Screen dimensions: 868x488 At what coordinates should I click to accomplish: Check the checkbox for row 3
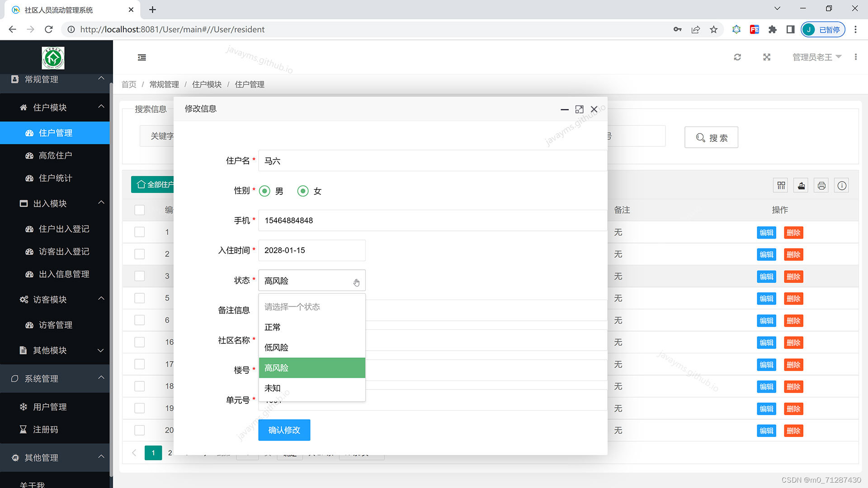pos(140,276)
